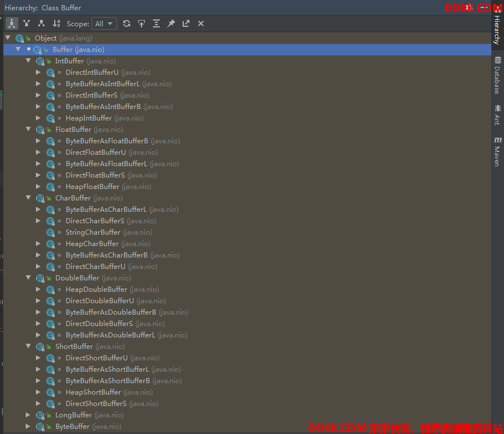Viewport: 504px width, 434px height.
Task: Click the class hierarchy view icon
Action: 12,23
